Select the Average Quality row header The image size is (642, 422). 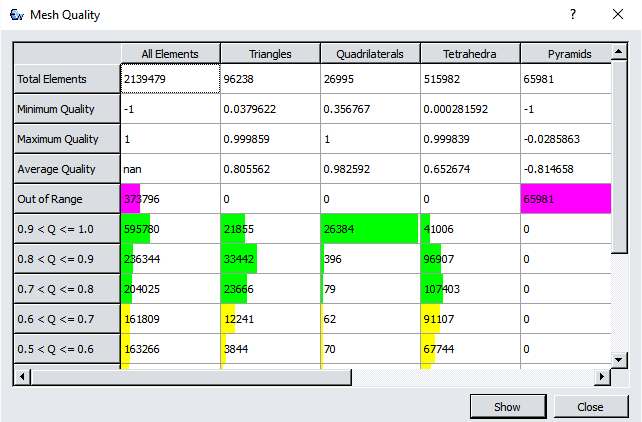pyautogui.click(x=66, y=169)
